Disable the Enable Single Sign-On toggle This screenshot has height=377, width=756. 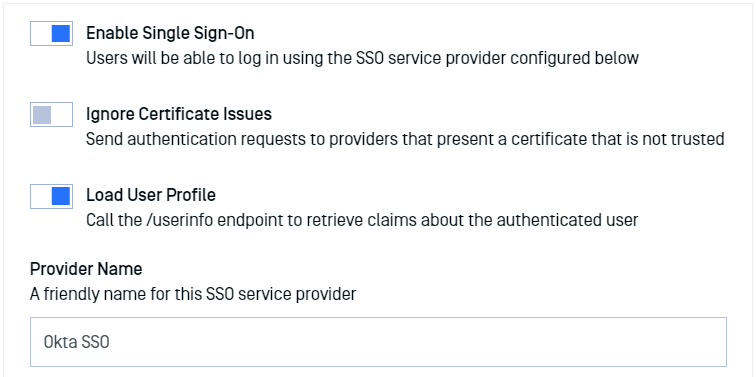[52, 34]
